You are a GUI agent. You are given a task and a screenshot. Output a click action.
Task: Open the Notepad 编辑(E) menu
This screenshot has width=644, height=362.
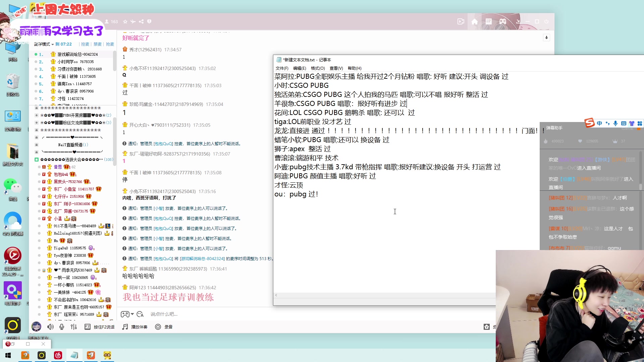point(300,68)
